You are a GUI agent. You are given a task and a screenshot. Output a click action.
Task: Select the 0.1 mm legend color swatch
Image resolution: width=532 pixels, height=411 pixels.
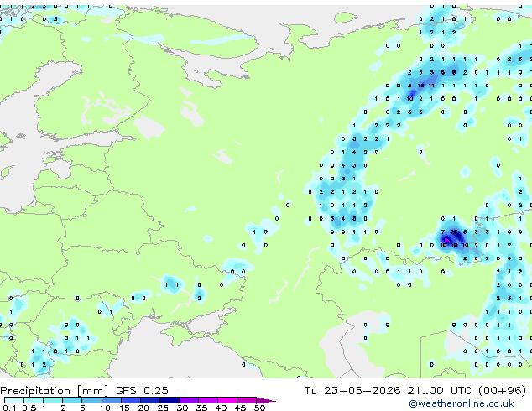coord(14,400)
